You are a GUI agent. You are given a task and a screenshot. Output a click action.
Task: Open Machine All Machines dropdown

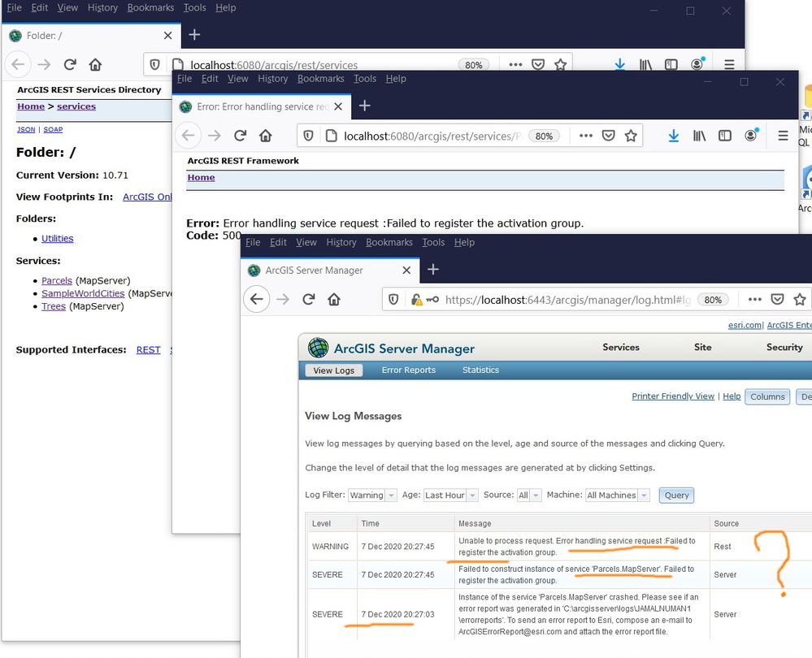tap(617, 495)
